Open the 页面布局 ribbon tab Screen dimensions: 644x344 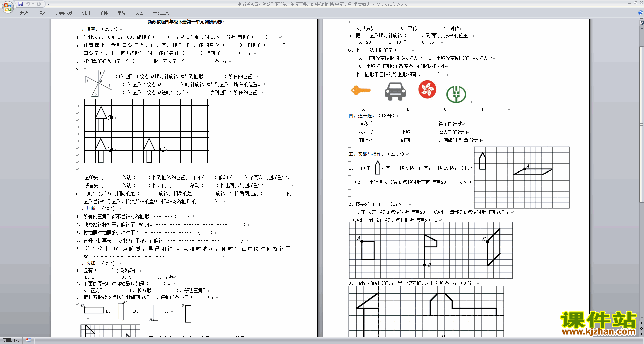[x=64, y=13]
